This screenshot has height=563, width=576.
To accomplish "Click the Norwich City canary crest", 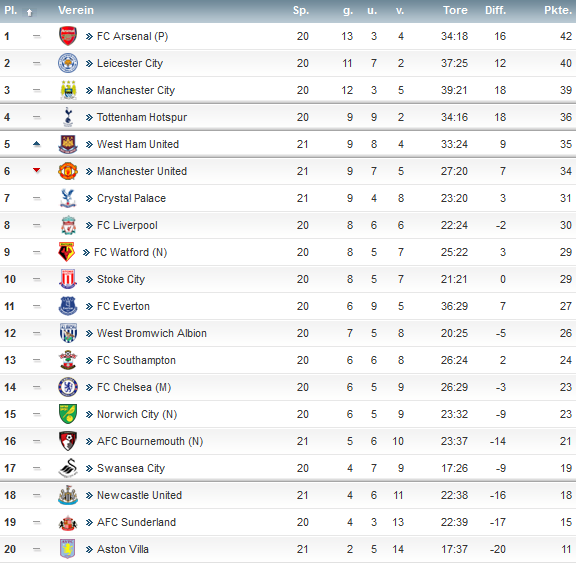I will click(x=68, y=414).
